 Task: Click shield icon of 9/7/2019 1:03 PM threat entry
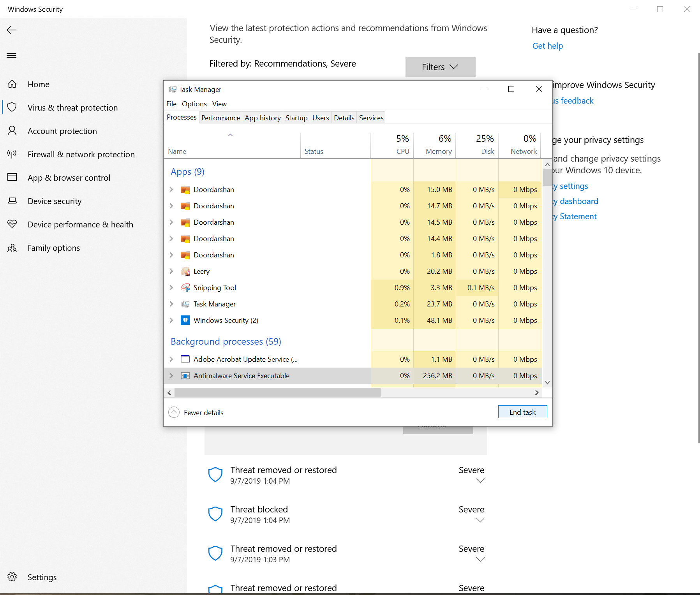point(215,553)
